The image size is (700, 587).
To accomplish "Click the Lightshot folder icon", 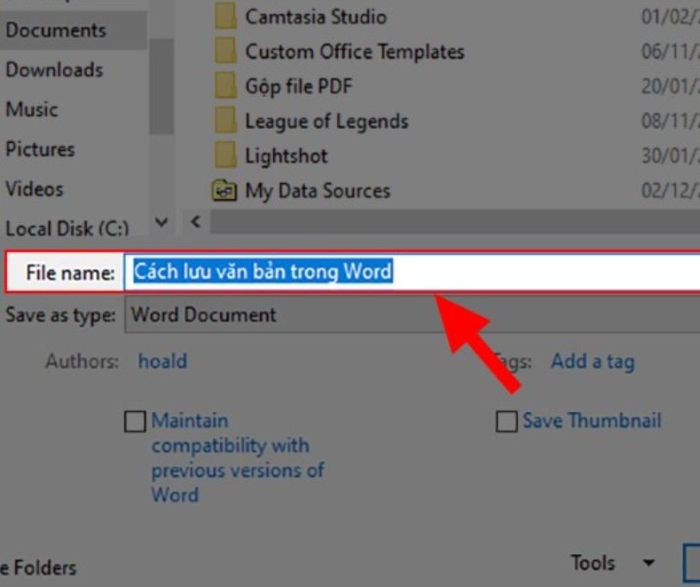I will coord(226,156).
